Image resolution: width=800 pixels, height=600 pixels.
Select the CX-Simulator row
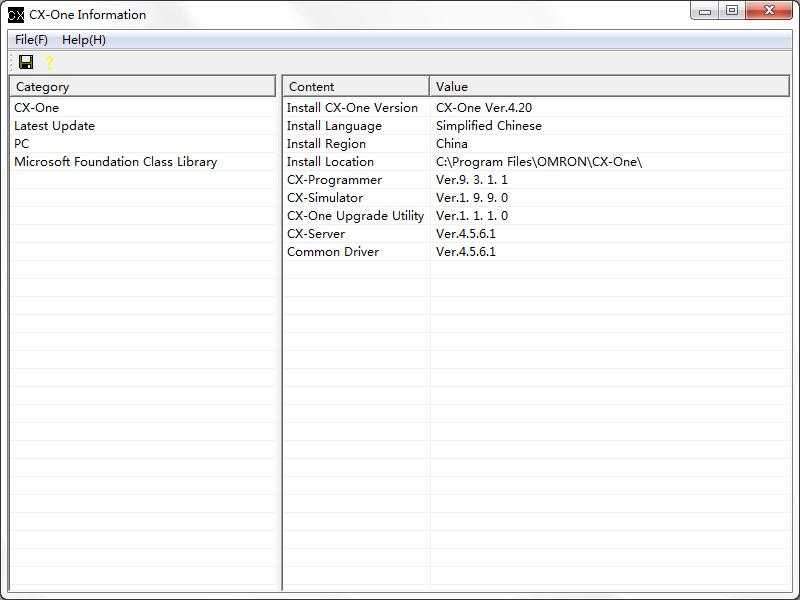point(325,198)
